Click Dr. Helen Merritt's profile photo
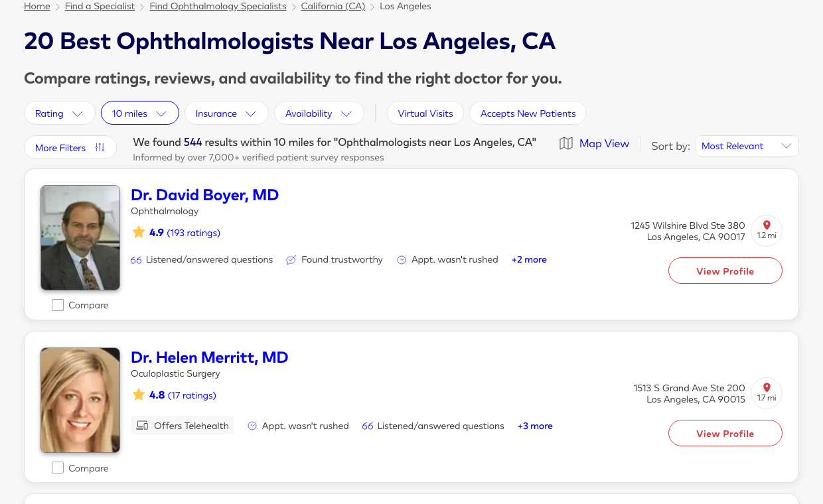The image size is (823, 504). 80,400
